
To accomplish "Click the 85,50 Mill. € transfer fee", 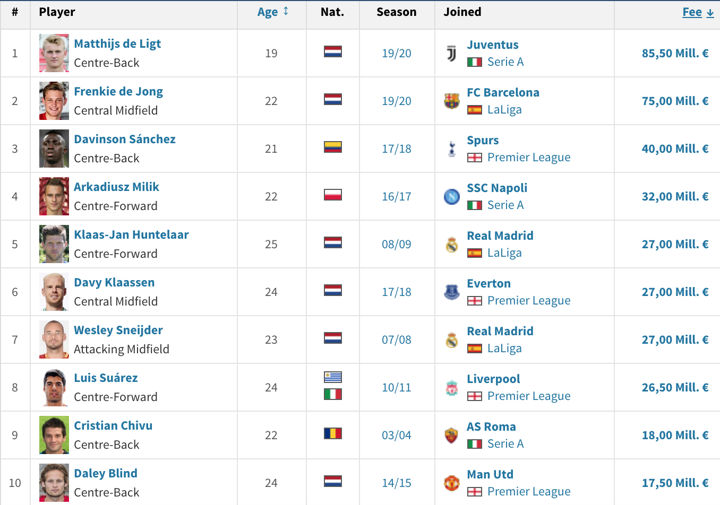I will [675, 53].
